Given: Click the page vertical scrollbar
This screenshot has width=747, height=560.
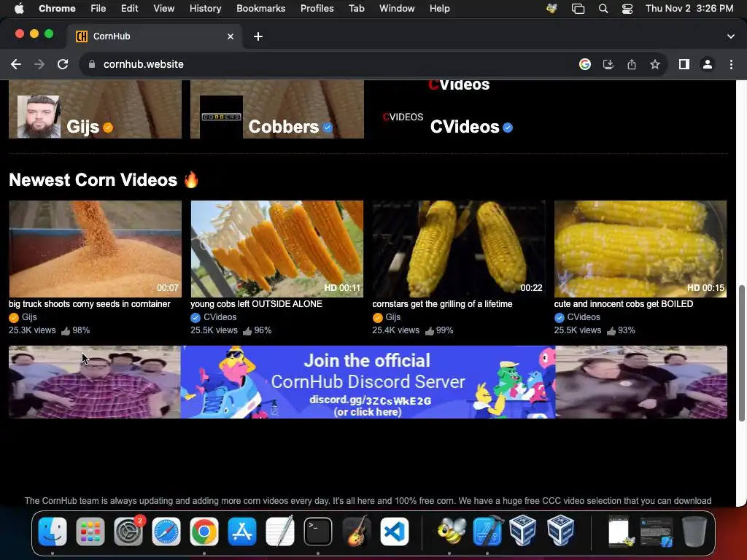Looking at the screenshot, I should click(x=741, y=353).
